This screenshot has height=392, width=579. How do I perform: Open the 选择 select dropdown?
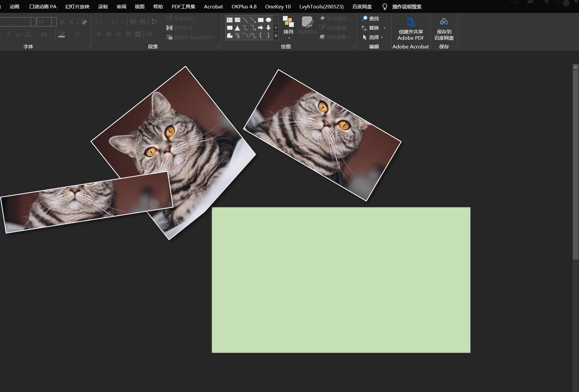click(373, 37)
